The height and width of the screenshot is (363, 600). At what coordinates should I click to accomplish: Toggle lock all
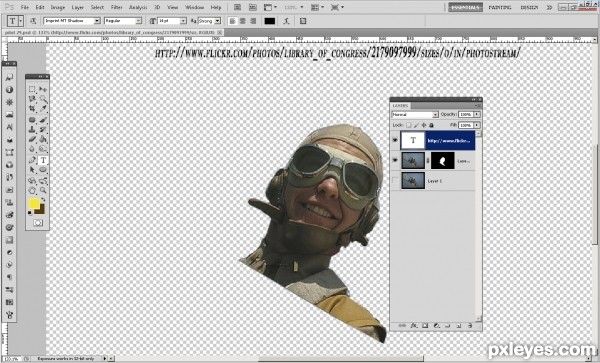point(431,125)
